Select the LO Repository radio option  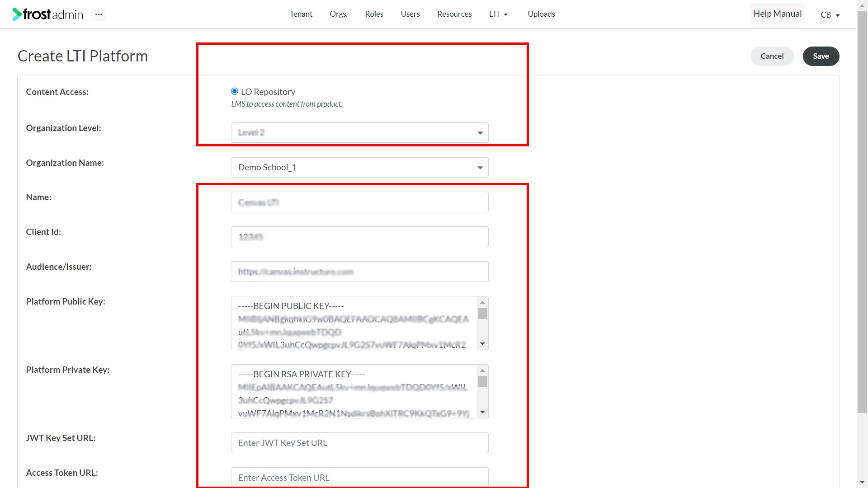pyautogui.click(x=235, y=91)
